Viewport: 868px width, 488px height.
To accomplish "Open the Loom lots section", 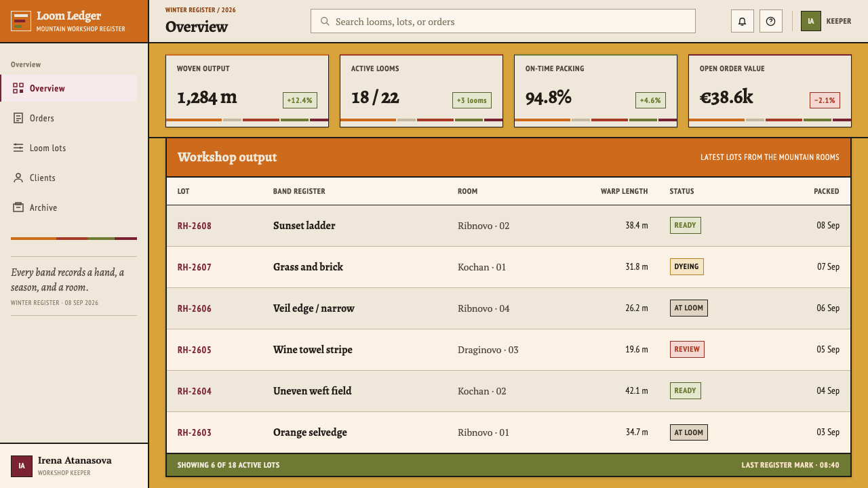I will pos(68,148).
